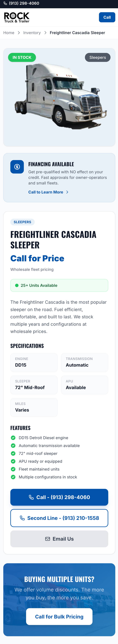This screenshot has width=118, height=644.
Task: Open Inventory breadcrumb link
Action: 32,33
